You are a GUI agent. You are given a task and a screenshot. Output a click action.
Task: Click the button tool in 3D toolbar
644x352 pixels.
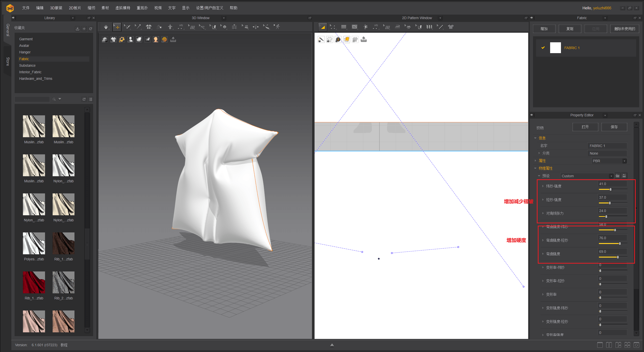click(x=224, y=27)
